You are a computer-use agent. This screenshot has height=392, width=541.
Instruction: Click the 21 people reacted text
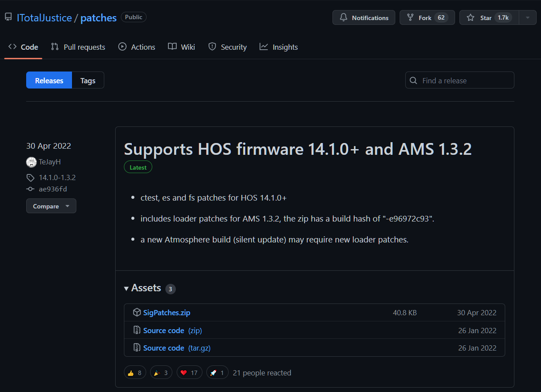click(x=262, y=373)
